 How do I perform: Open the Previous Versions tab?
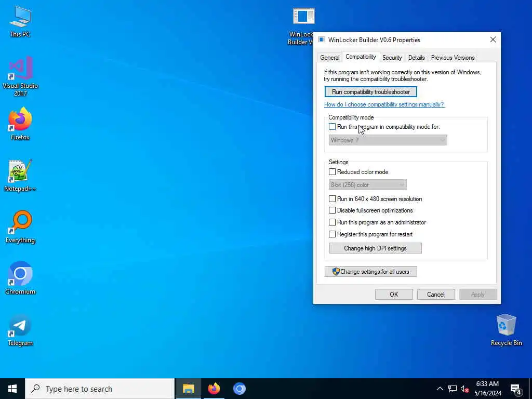[x=453, y=58]
